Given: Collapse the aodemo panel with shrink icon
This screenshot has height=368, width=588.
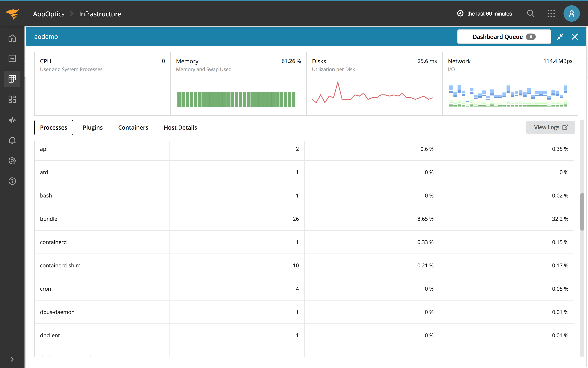Looking at the screenshot, I should pos(560,37).
